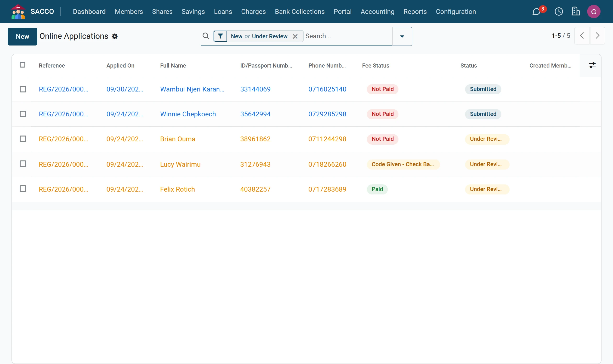Sort by the Full Name column header
Image resolution: width=613 pixels, height=364 pixels.
click(x=173, y=65)
